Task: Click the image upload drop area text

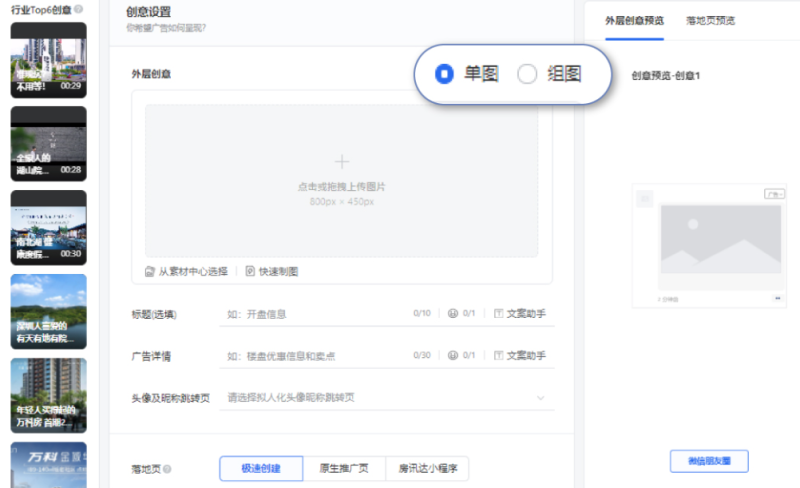Action: click(341, 187)
